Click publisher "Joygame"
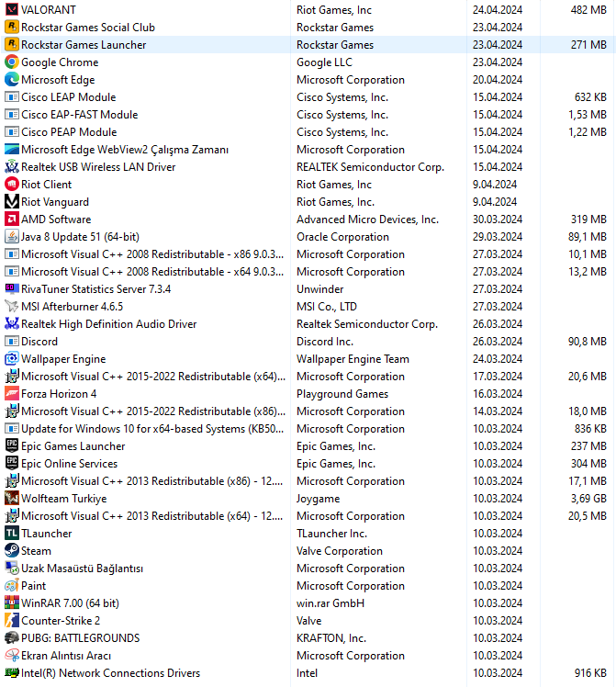Screen dimensions: 616x687 318,499
